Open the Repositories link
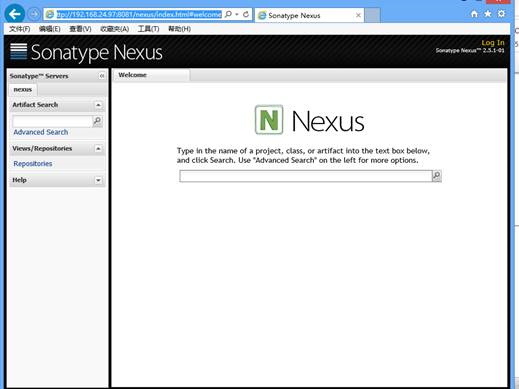 click(x=33, y=164)
